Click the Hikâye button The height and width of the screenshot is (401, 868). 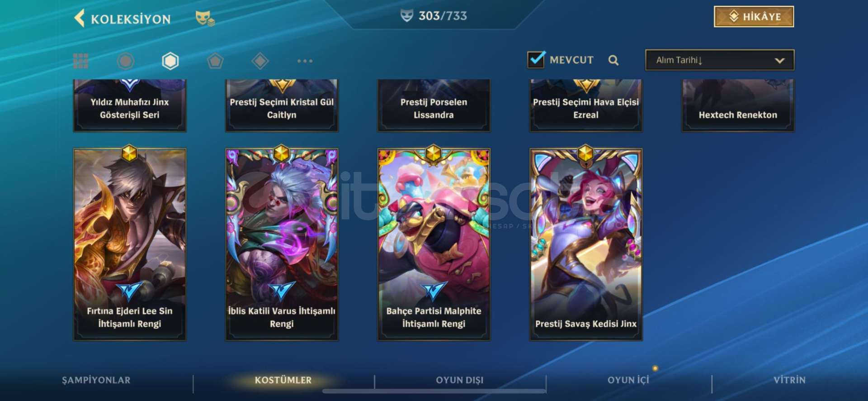tap(754, 17)
